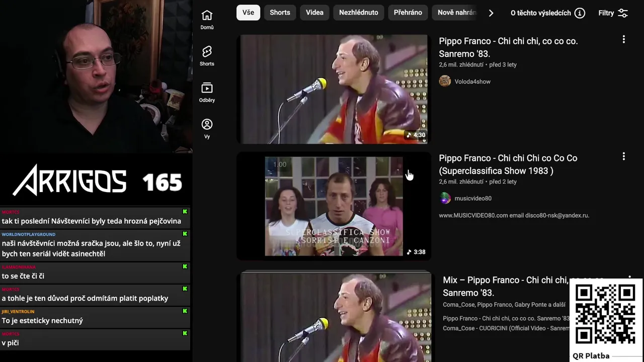
Task: Click the Coma_Cose - CUORICINI playlist entry
Action: tap(506, 328)
